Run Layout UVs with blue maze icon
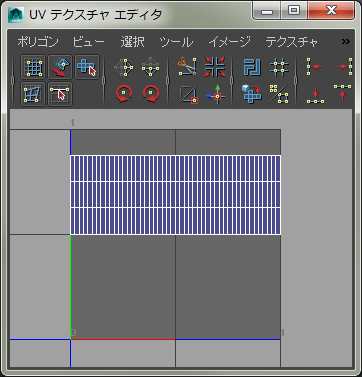 coord(252,67)
